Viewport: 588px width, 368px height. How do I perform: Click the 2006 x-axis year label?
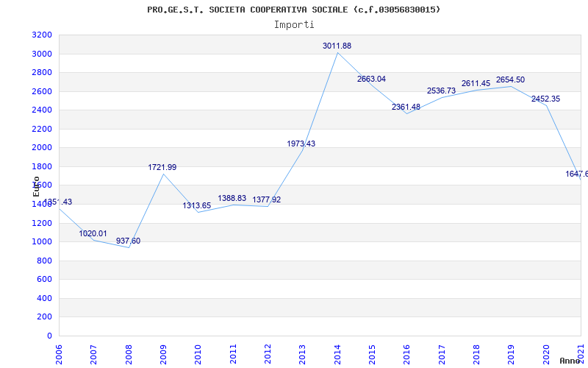coord(59,355)
